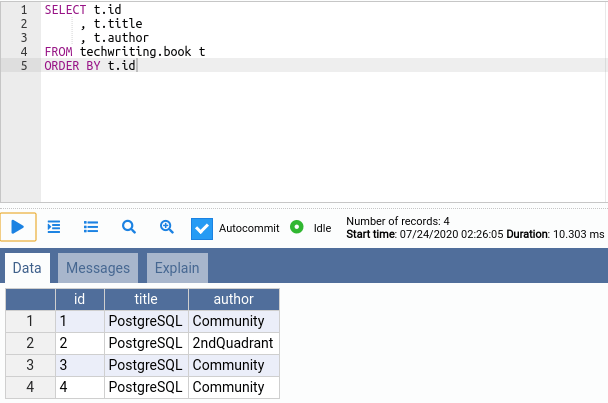The width and height of the screenshot is (608, 403).
Task: Click the Explain magnifier icon
Action: pyautogui.click(x=128, y=227)
